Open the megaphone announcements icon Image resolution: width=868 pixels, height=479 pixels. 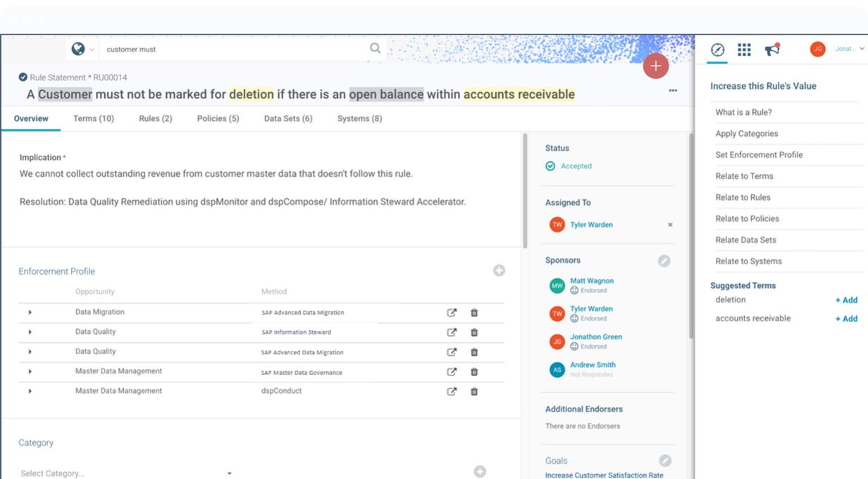pyautogui.click(x=772, y=49)
